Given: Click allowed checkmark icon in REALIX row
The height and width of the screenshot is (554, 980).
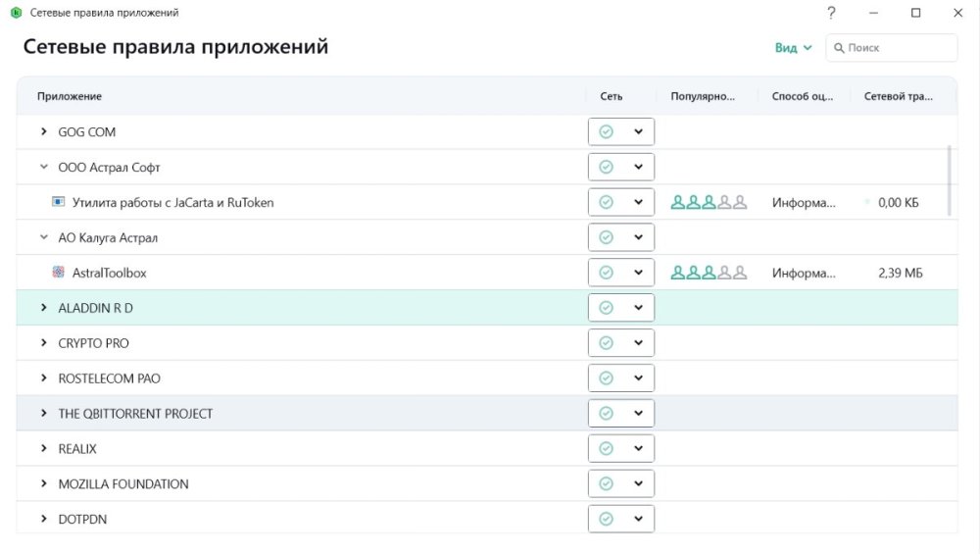Looking at the screenshot, I should [x=606, y=448].
